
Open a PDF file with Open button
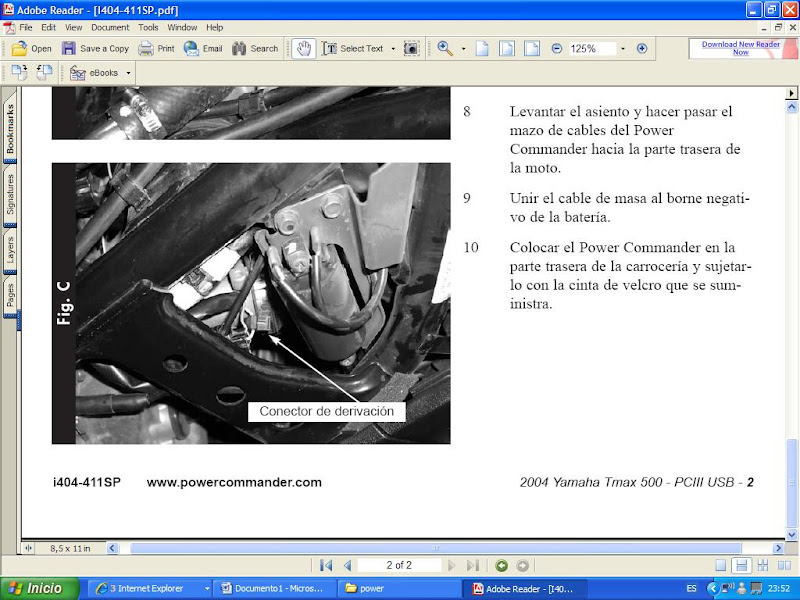coord(32,48)
